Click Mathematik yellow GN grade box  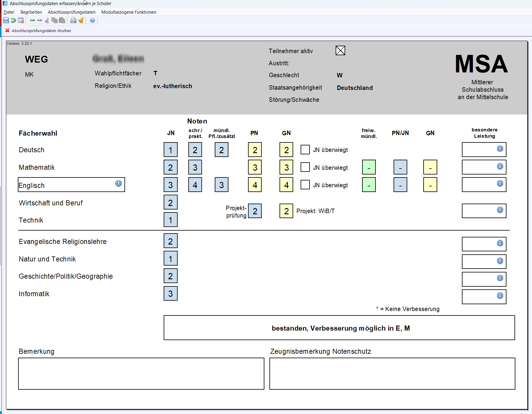286,167
